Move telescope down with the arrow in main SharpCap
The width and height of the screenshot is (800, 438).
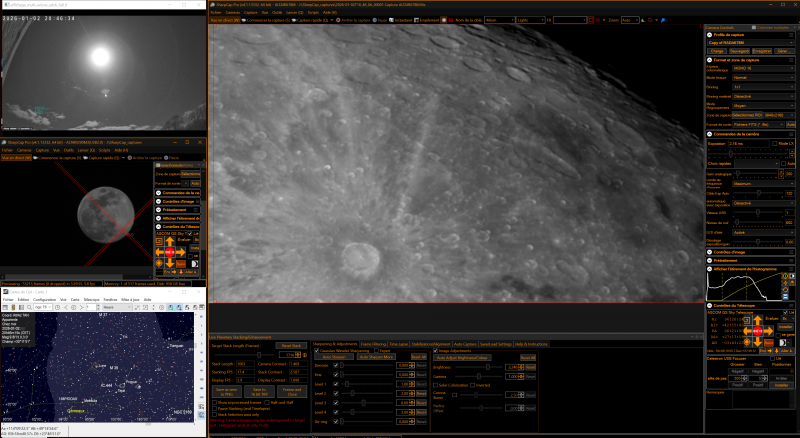pos(758,343)
